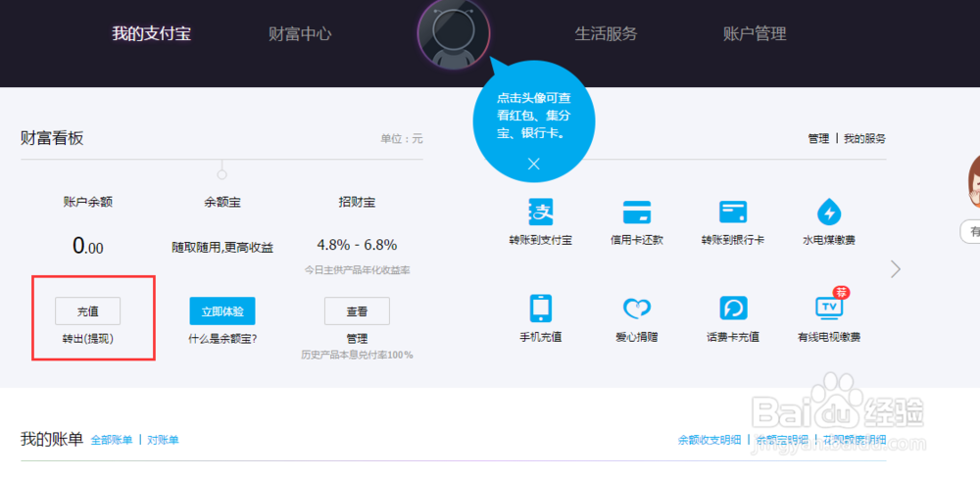Switch to 我的支付宝 tab

click(x=151, y=33)
